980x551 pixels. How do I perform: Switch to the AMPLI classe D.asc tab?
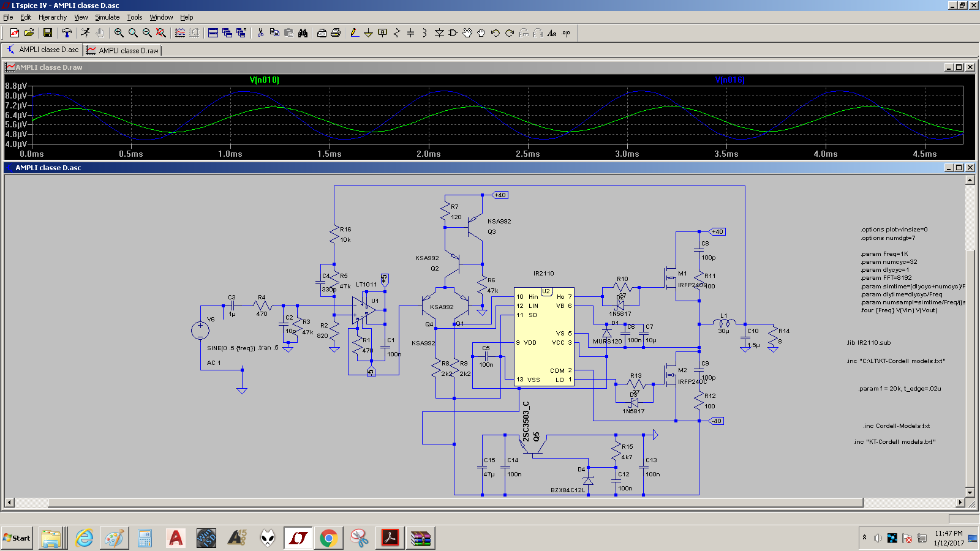click(42, 50)
